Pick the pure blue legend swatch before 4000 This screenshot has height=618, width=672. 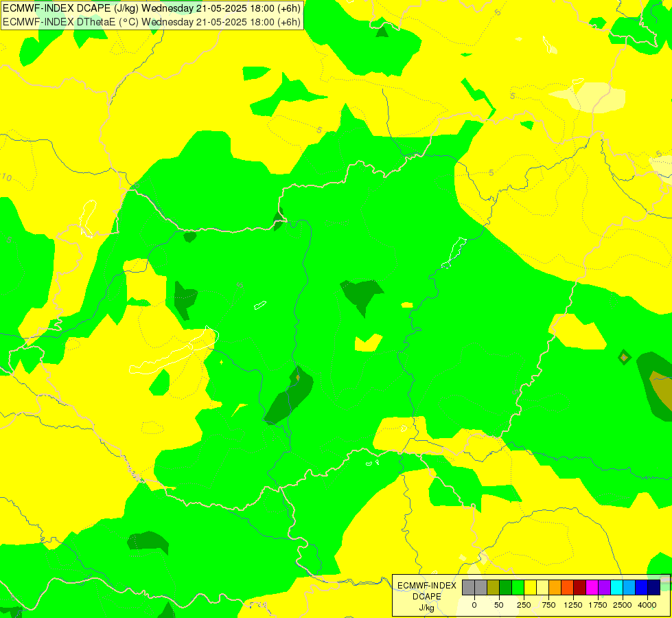click(642, 588)
